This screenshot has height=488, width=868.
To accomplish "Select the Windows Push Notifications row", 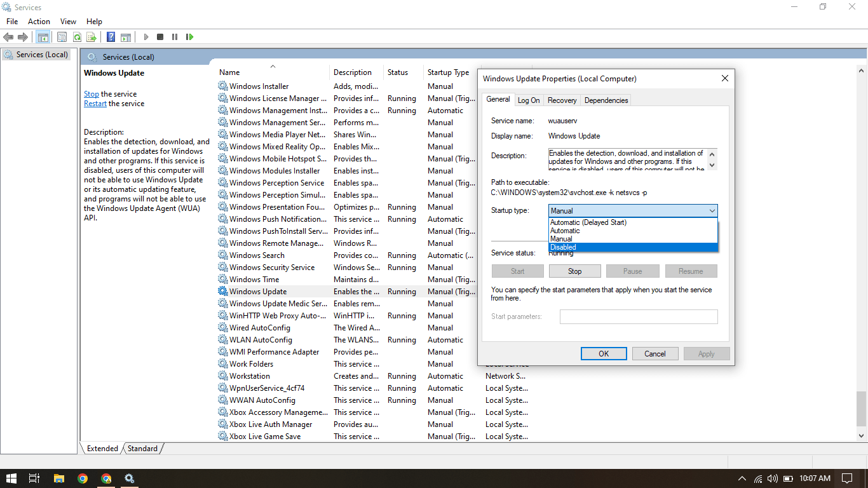I will 347,219.
